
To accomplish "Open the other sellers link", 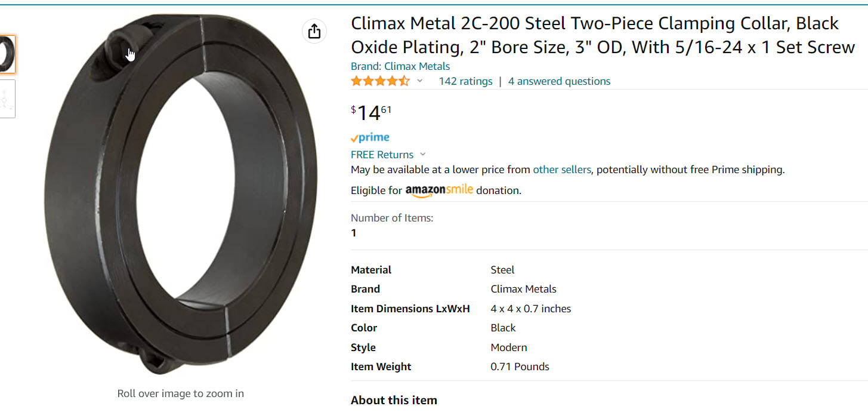I will click(x=561, y=170).
